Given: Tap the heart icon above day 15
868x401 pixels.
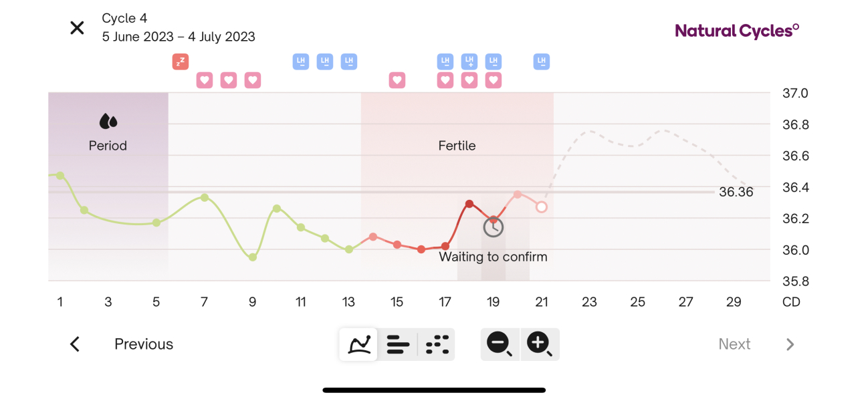Looking at the screenshot, I should [397, 80].
